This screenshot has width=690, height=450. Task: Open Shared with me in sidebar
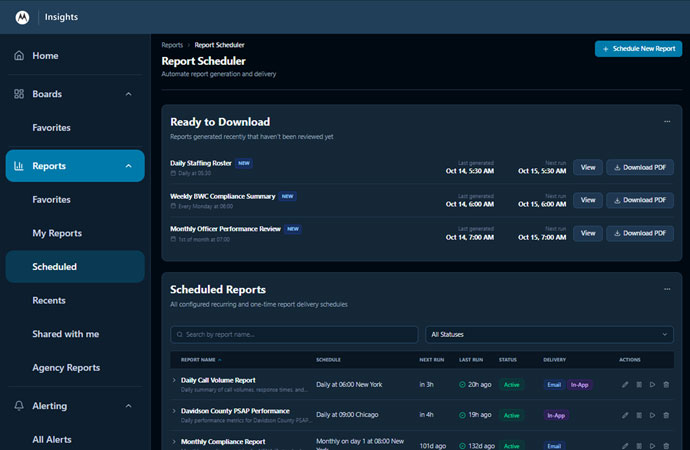point(66,334)
